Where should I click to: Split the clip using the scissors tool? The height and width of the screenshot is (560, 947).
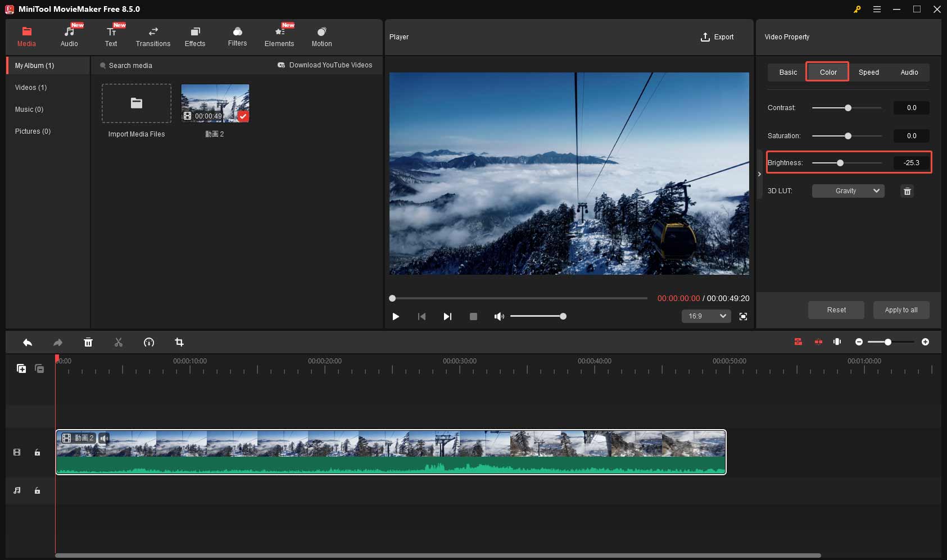[119, 342]
